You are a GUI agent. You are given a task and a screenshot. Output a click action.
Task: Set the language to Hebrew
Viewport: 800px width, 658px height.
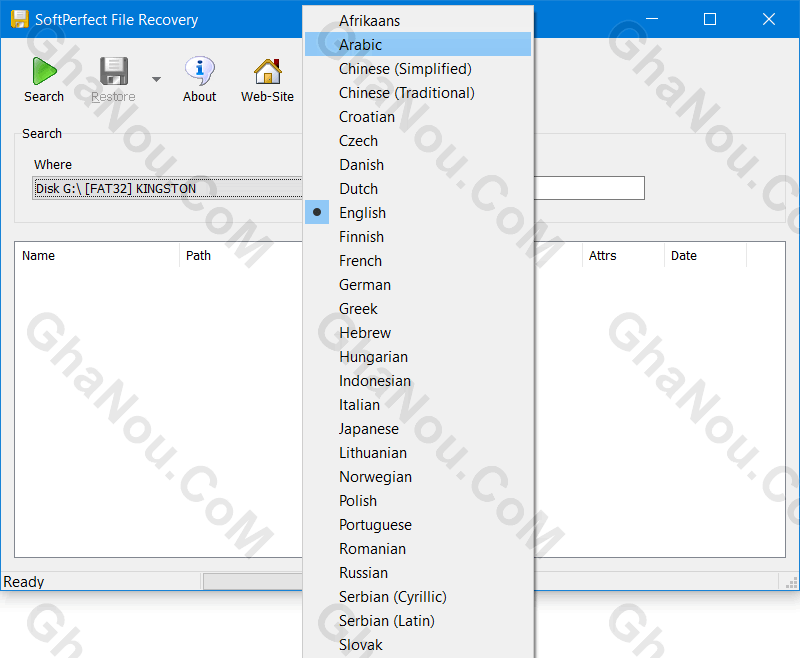click(x=418, y=333)
